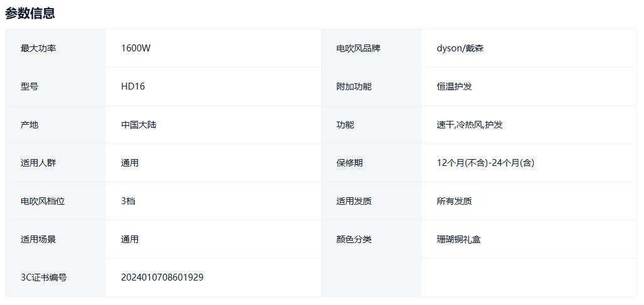This screenshot has width=644, height=305.
Task: Click the 3档 gear setting value
Action: coord(128,201)
